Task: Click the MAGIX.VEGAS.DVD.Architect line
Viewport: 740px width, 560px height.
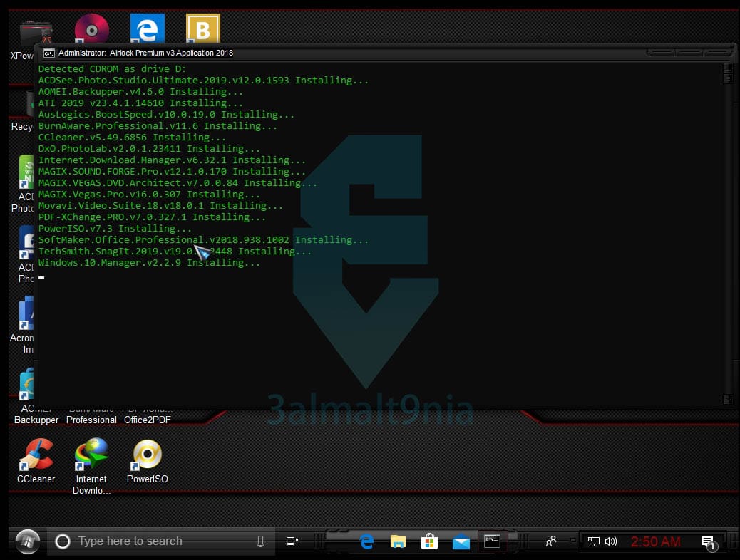Action: tap(178, 182)
